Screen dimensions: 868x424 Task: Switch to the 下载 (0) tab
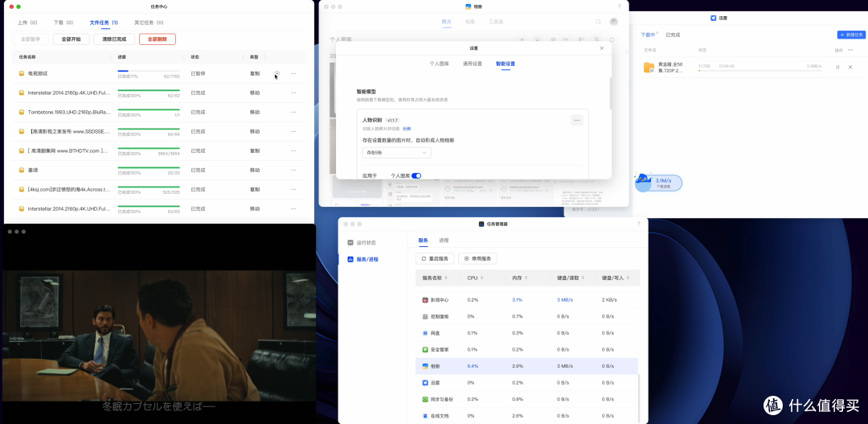tap(63, 23)
